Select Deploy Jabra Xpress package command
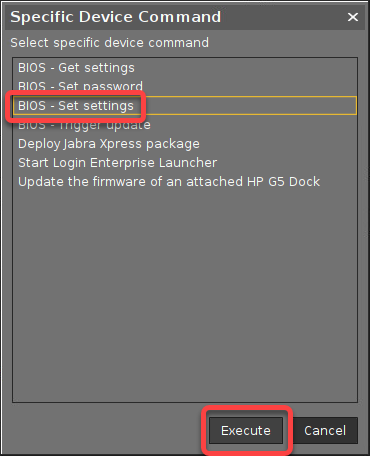 click(x=185, y=144)
